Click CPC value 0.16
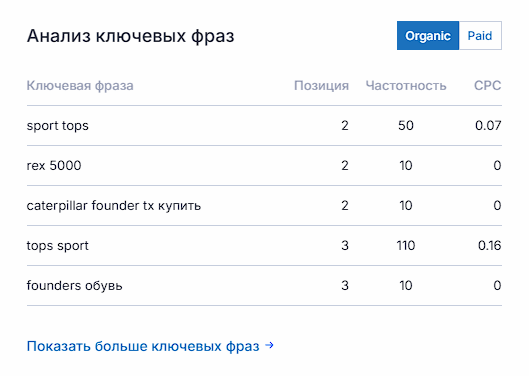 click(x=490, y=245)
